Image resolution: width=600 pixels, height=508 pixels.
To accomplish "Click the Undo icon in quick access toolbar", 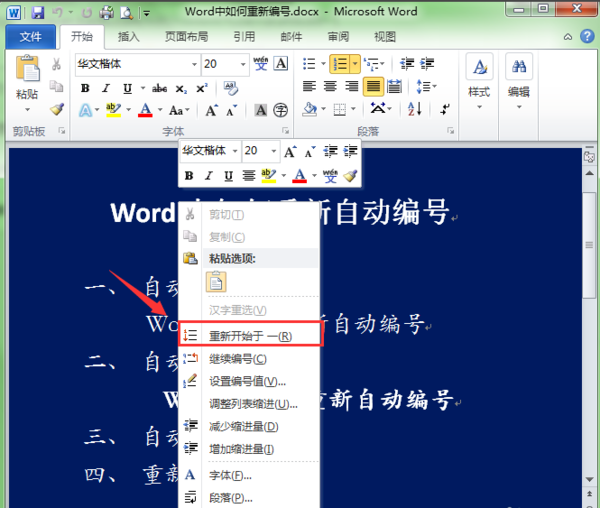I will point(57,13).
